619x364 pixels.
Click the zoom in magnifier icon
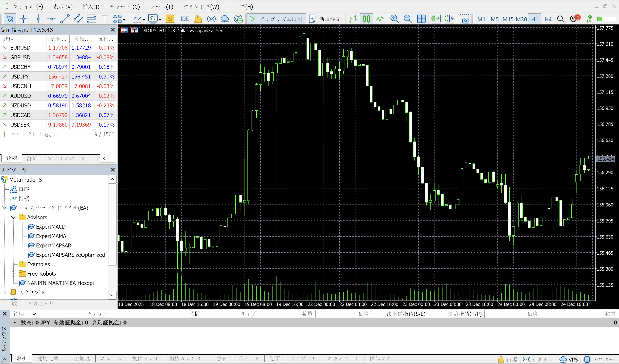394,19
